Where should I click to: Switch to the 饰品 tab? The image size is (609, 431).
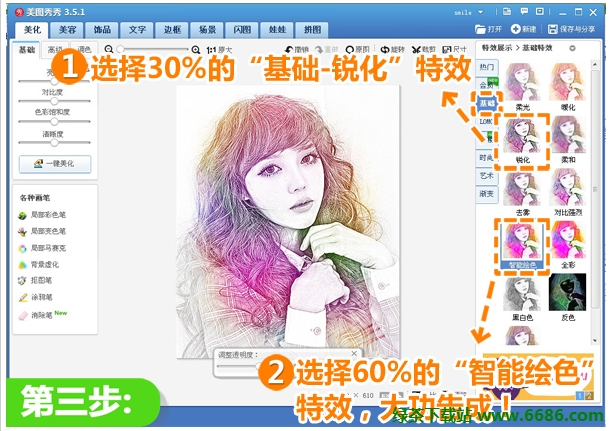pos(102,30)
